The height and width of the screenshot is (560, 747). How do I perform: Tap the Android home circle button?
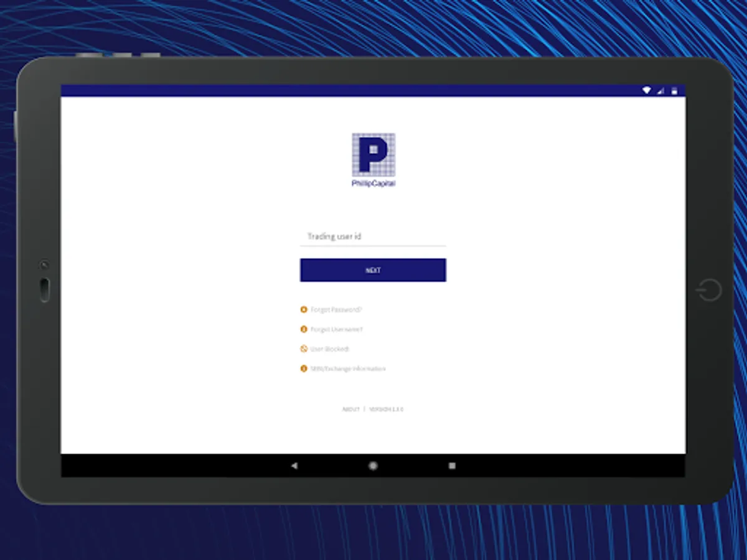pyautogui.click(x=373, y=465)
